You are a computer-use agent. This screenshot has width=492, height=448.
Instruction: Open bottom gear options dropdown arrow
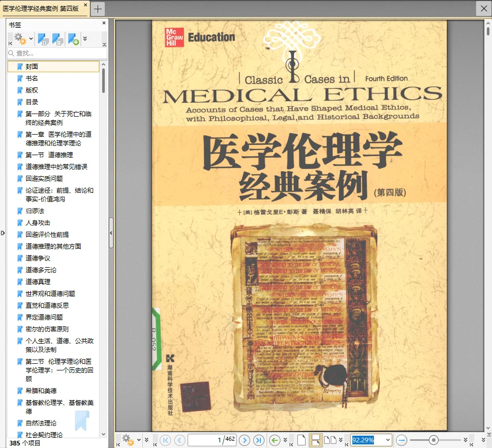[x=139, y=440]
